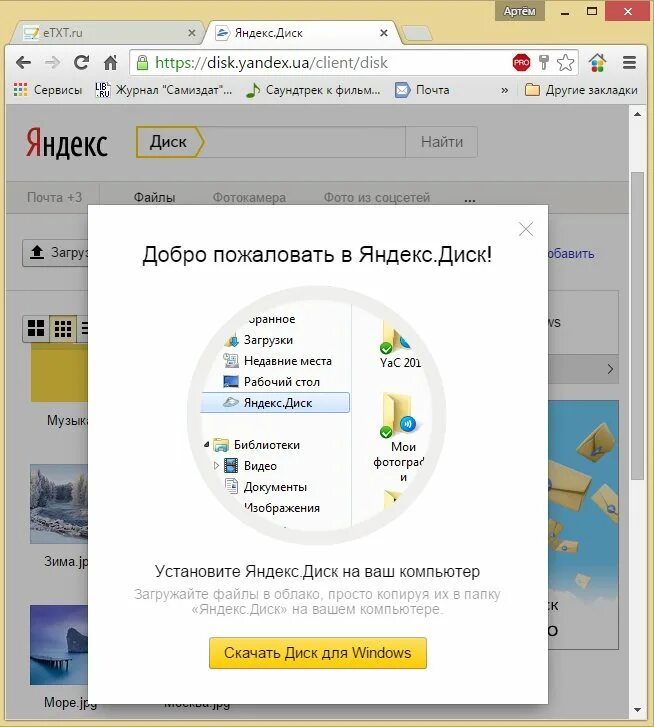This screenshot has width=654, height=727.
Task: Open the Другие закладки folder
Action: pos(581,90)
